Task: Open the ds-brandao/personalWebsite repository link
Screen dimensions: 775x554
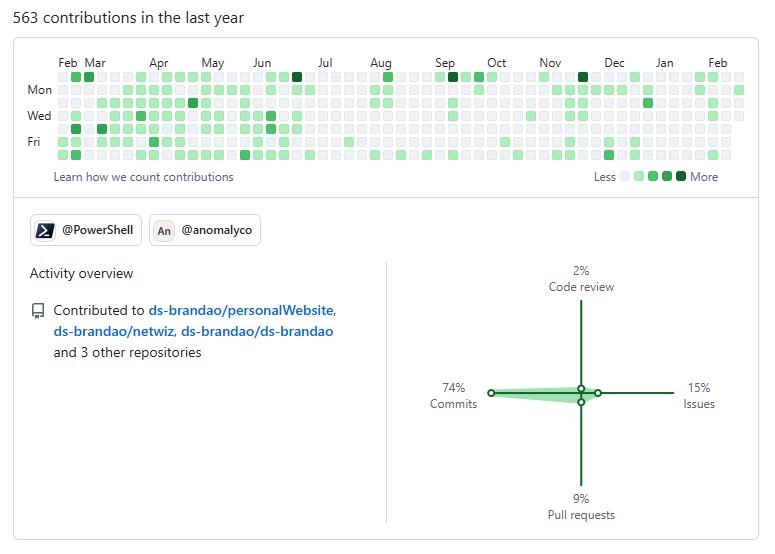Action: coord(241,310)
